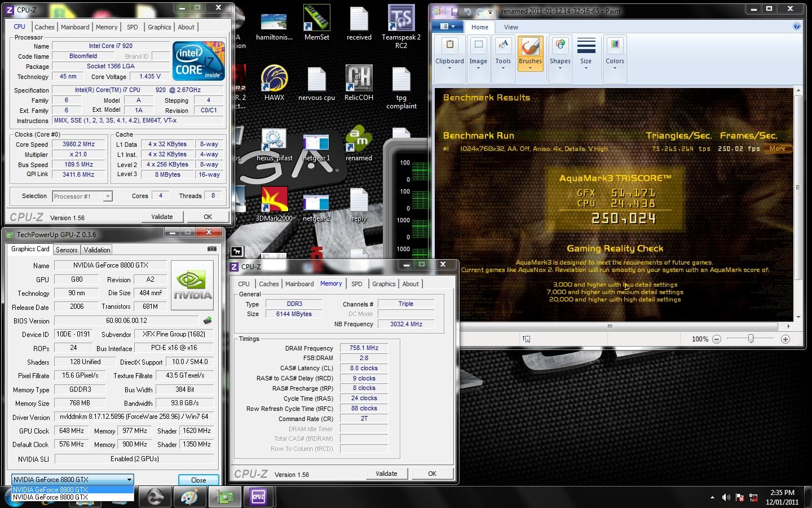Show hidden tray icons arrow
This screenshot has width=812, height=508.
coord(712,497)
